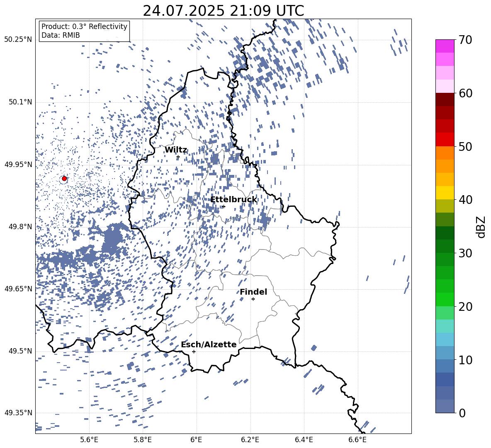The width and height of the screenshot is (491, 448).
Task: Click the 6.2°E longitude label
Action: tap(250, 440)
